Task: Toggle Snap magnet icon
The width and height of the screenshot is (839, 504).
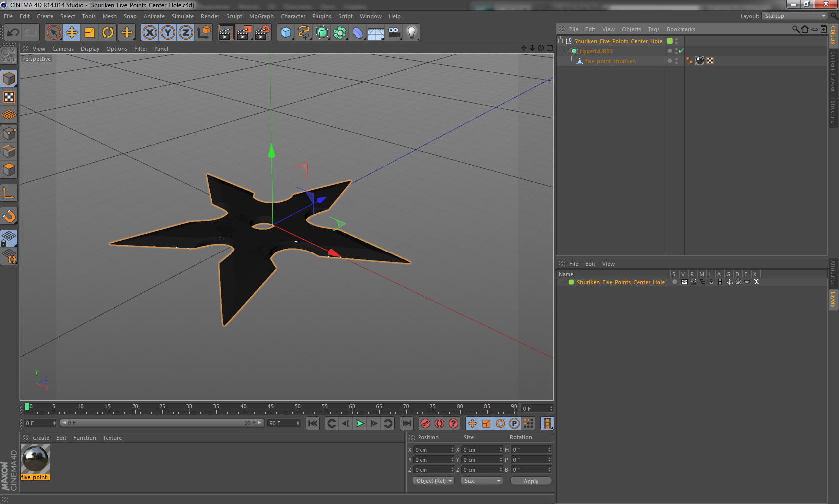Action: 9,216
